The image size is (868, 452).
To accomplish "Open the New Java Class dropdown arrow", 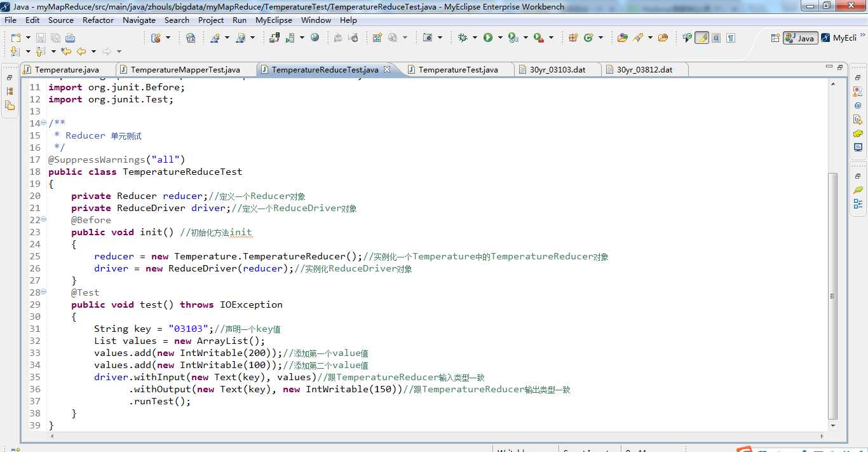I will pos(600,38).
